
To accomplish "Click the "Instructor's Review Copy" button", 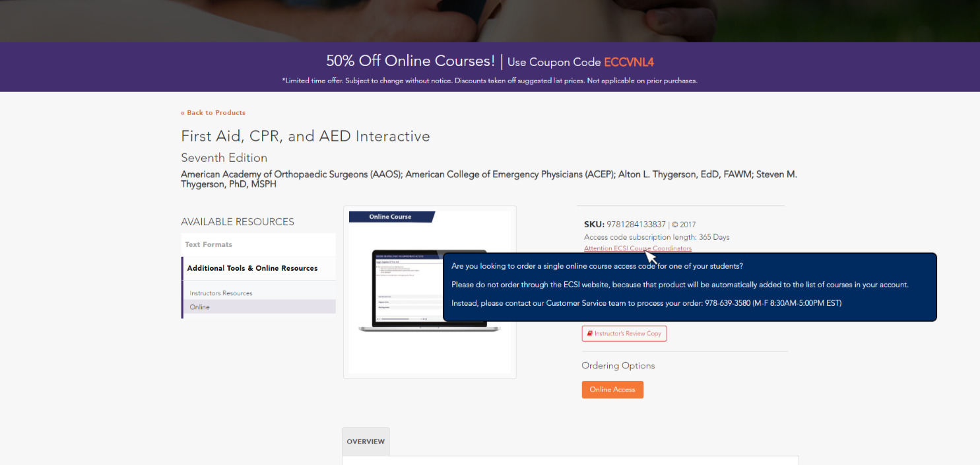I will pos(624,334).
